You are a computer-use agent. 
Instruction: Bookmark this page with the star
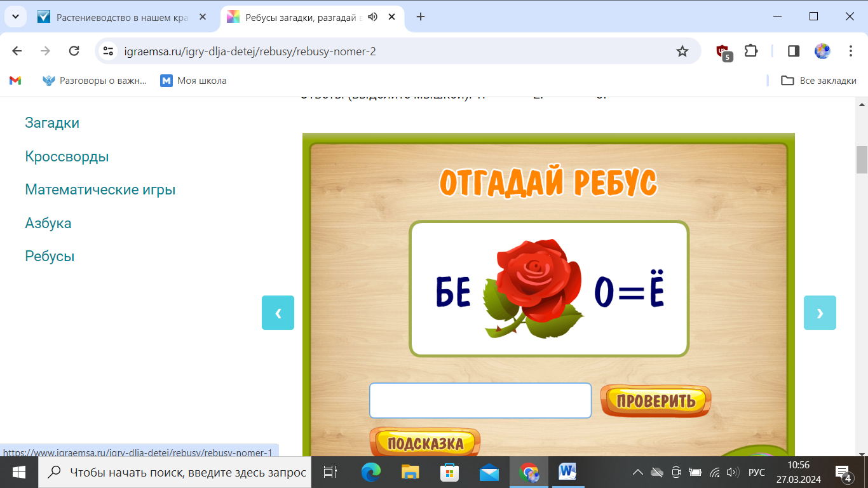tap(682, 51)
